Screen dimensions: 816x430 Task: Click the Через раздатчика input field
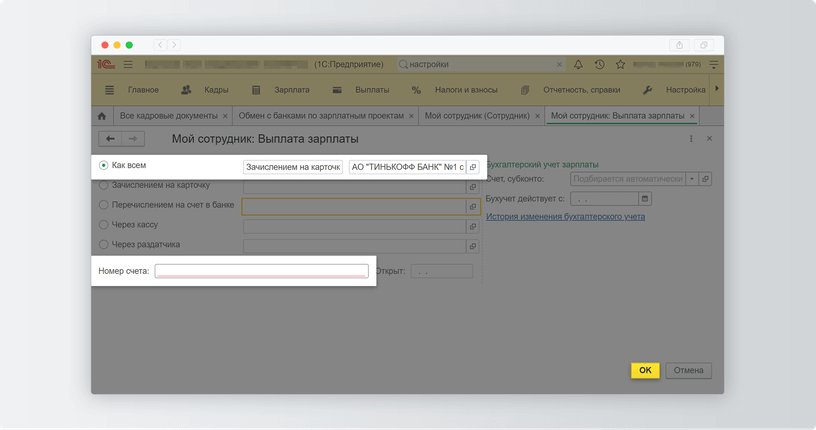point(354,246)
